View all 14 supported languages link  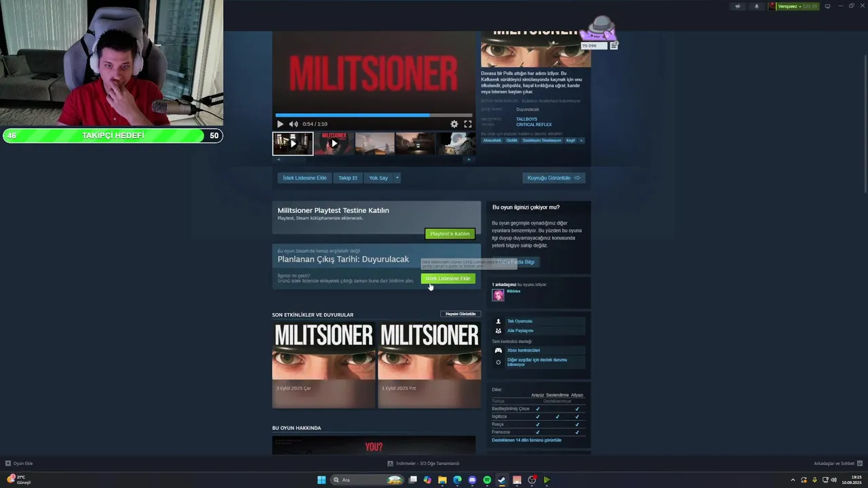[526, 440]
